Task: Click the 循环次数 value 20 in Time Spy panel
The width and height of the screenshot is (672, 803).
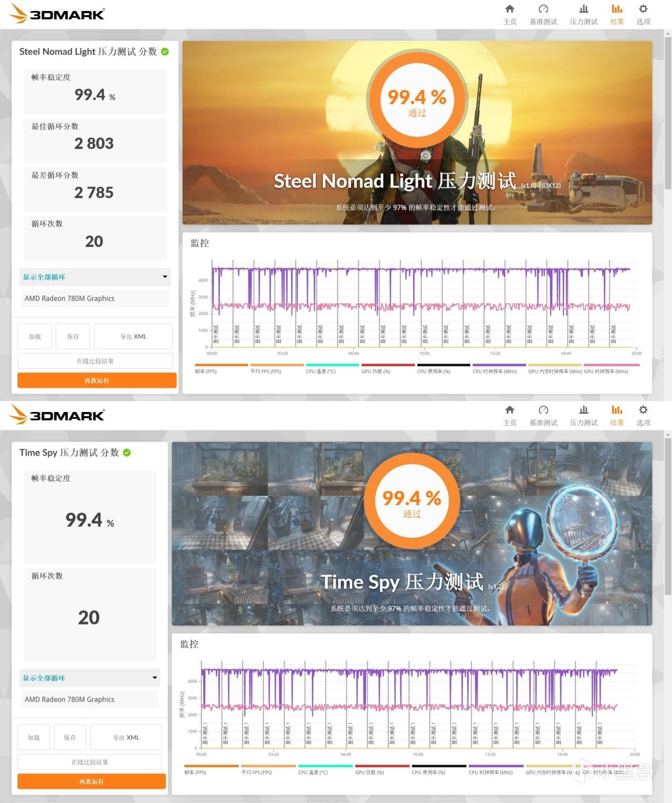Action: [x=89, y=617]
